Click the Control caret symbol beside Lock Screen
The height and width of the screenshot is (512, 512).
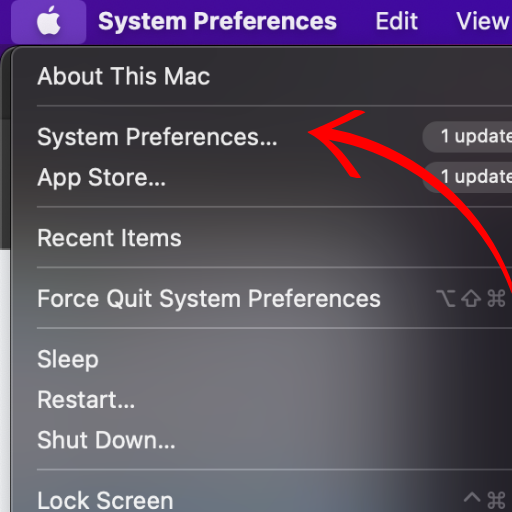click(x=472, y=498)
